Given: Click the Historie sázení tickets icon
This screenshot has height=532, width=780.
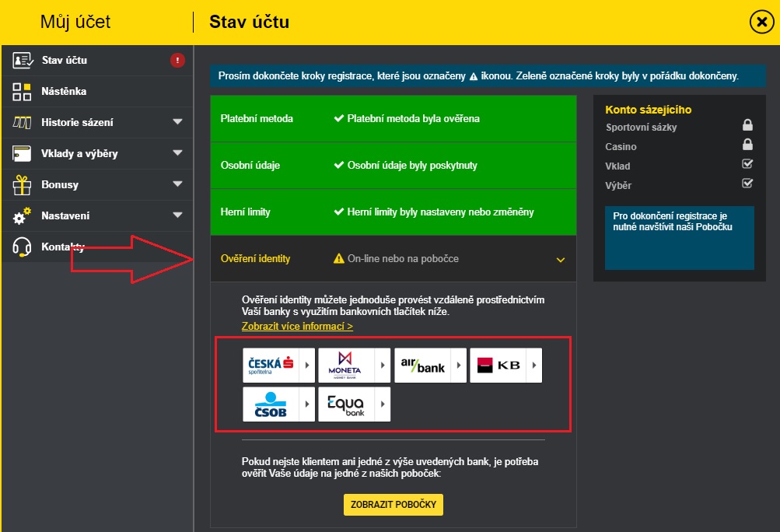Looking at the screenshot, I should (22, 122).
